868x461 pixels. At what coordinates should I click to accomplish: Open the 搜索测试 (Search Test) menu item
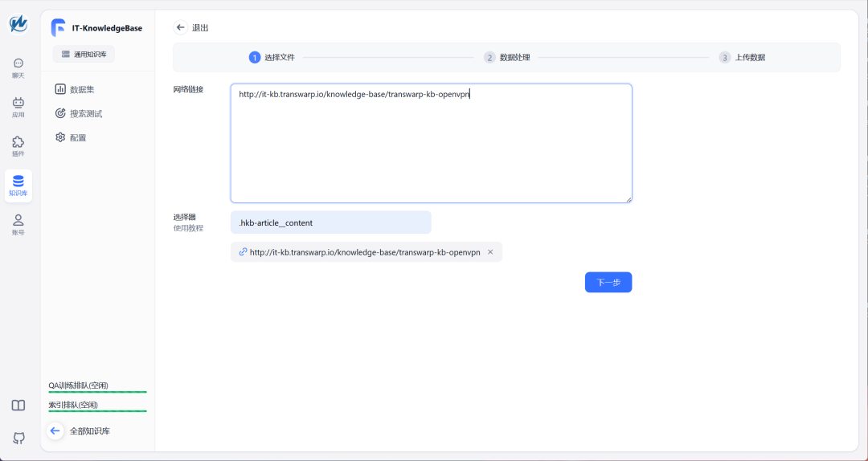[x=85, y=113]
